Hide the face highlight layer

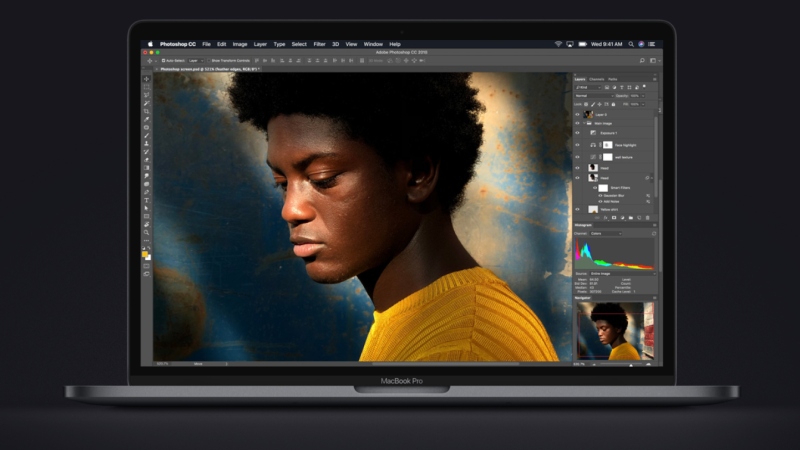[578, 145]
